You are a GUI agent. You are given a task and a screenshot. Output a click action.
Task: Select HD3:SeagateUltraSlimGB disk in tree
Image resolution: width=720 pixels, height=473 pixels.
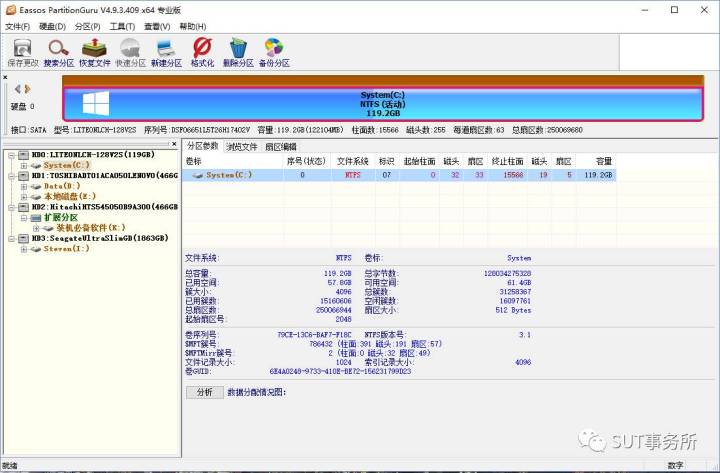point(100,238)
